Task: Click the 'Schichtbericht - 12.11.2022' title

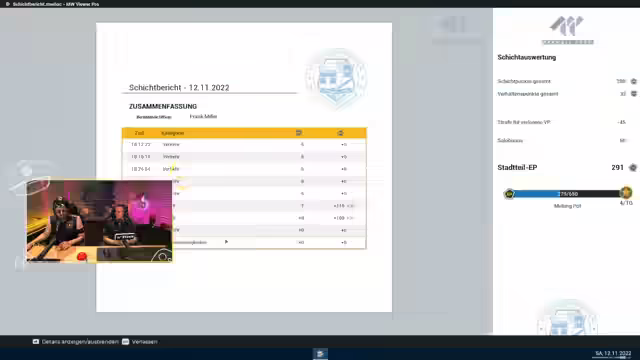Action: pyautogui.click(x=179, y=87)
